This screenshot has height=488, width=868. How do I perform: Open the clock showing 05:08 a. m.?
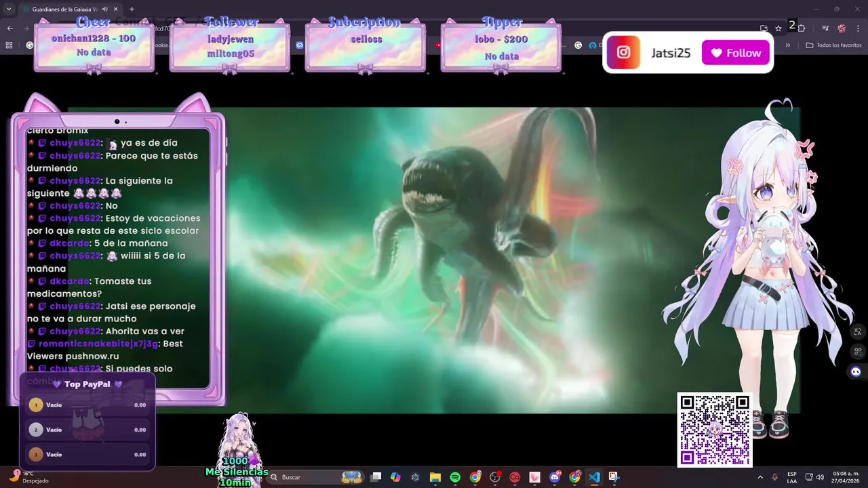pyautogui.click(x=846, y=477)
